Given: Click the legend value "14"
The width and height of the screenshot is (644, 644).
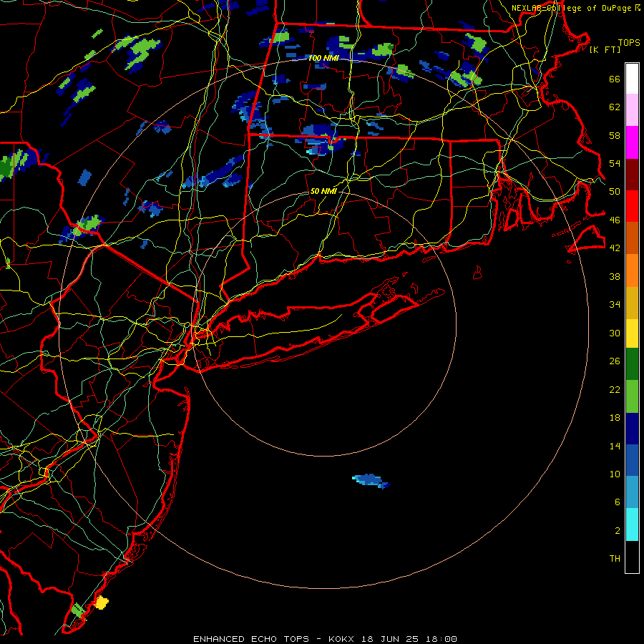Looking at the screenshot, I should tap(615, 447).
